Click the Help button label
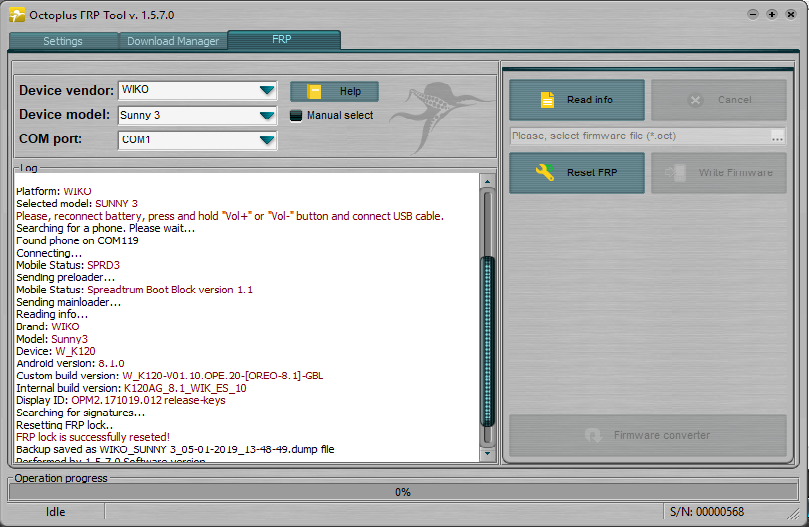The image size is (809, 527). (x=350, y=91)
